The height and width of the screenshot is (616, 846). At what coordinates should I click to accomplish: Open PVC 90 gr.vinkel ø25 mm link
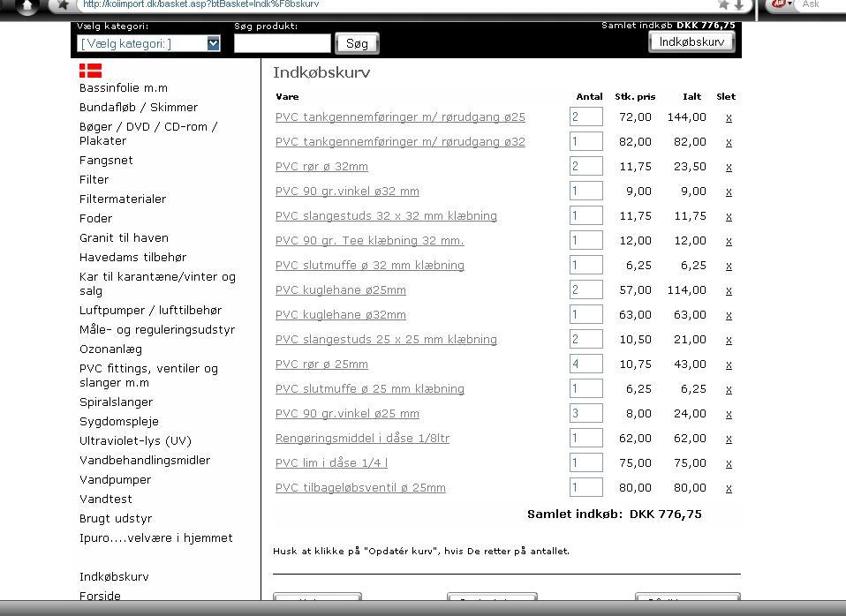[x=347, y=413]
